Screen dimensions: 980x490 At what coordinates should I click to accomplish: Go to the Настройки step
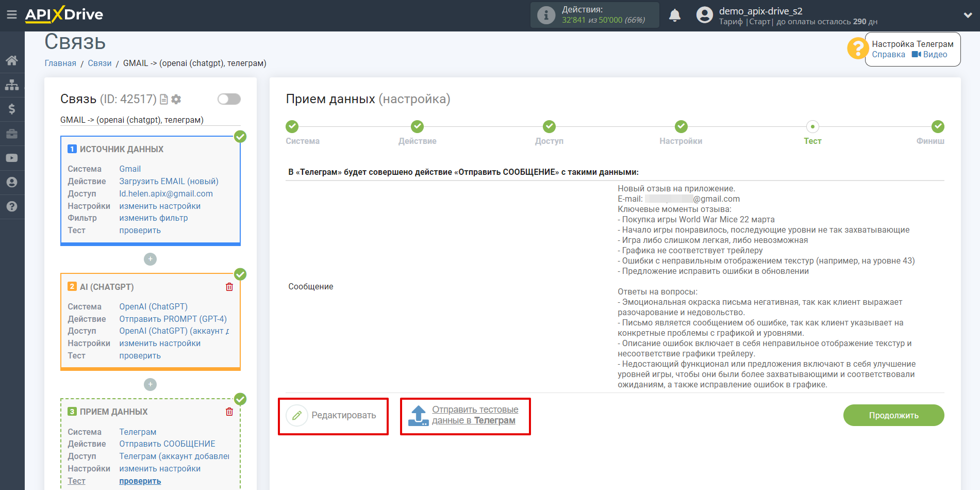(680, 133)
